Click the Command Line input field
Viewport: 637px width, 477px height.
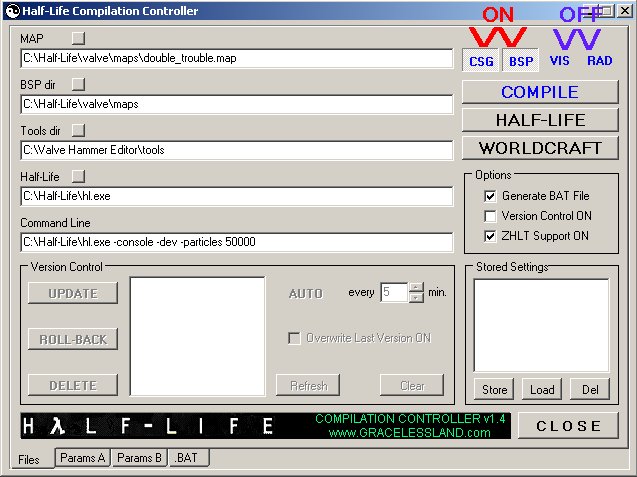click(237, 242)
